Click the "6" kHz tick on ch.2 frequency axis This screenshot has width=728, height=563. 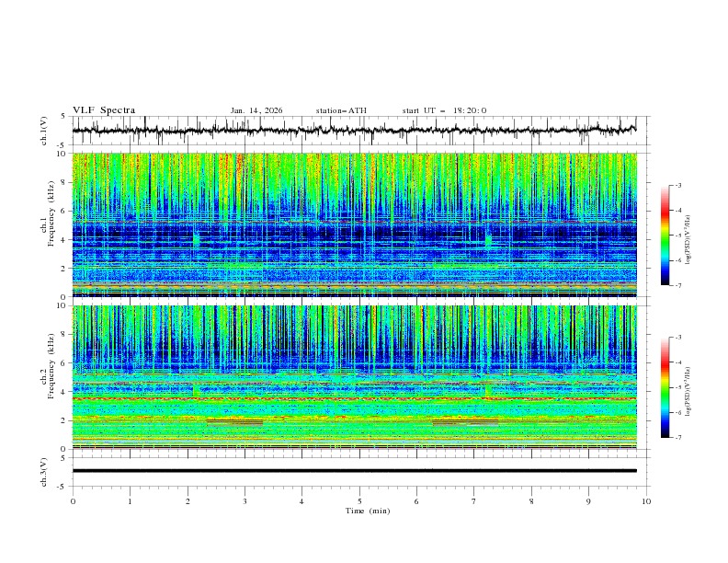pyautogui.click(x=64, y=363)
